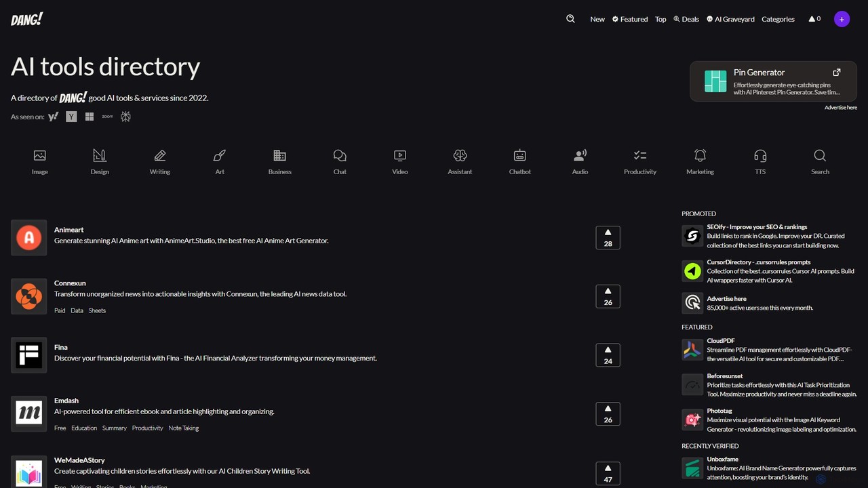The height and width of the screenshot is (488, 868).
Task: Click the Yahoo 'As seen on' icon
Action: [53, 117]
